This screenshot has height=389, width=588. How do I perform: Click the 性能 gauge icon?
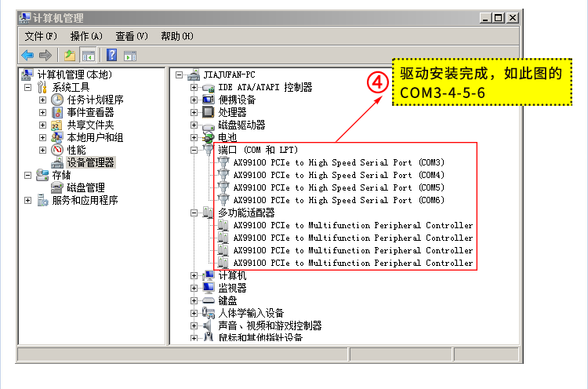pos(57,150)
